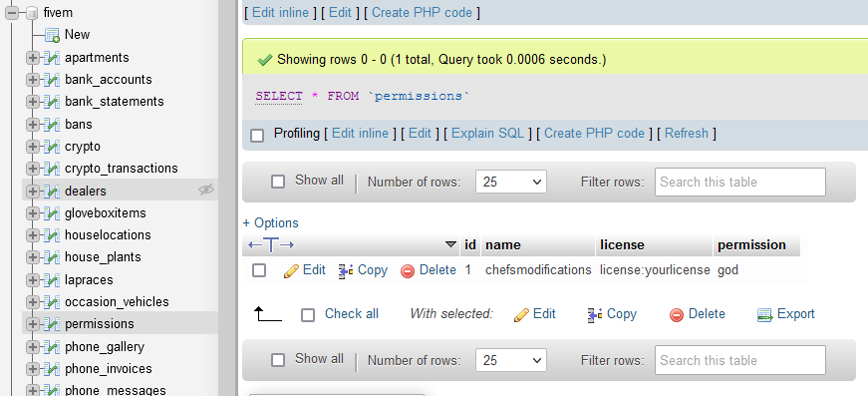
Task: Open the occasion_vehicles table
Action: point(117,302)
